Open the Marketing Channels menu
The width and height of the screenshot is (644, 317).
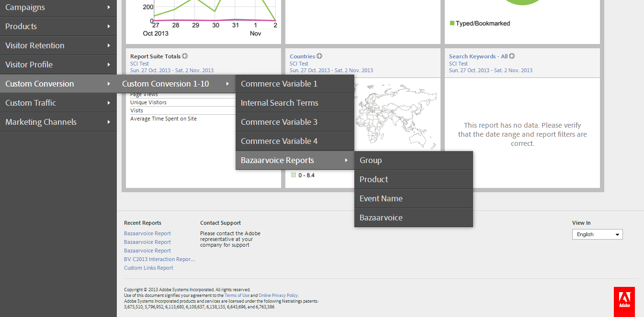click(58, 122)
